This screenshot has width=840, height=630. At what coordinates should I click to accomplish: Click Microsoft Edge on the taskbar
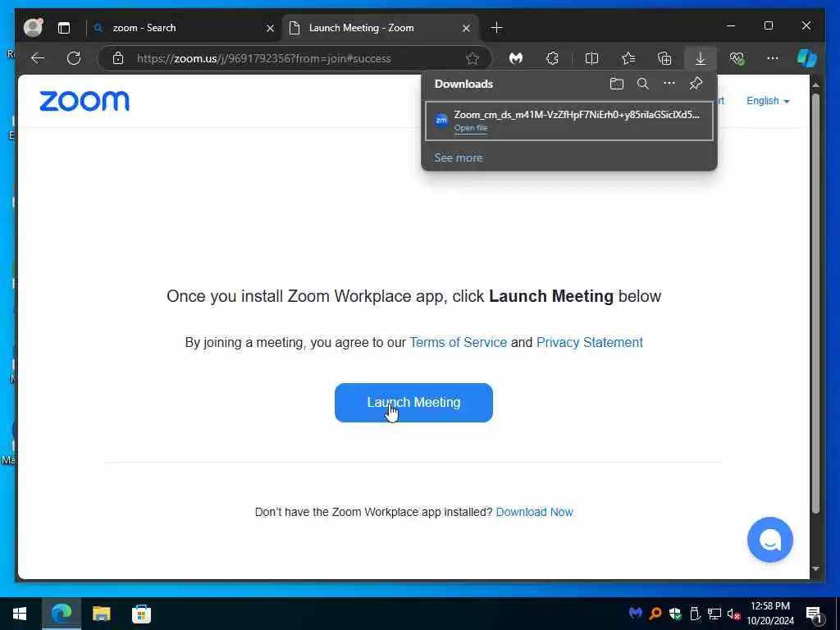61,614
